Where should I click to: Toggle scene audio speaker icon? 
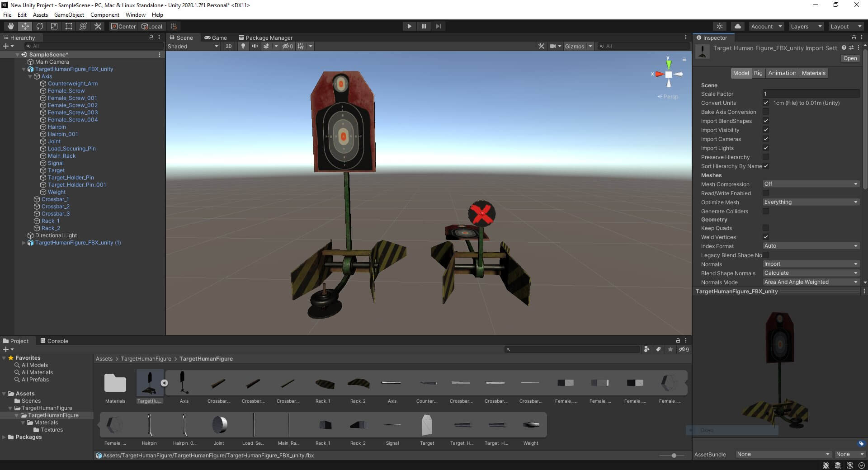pyautogui.click(x=255, y=46)
